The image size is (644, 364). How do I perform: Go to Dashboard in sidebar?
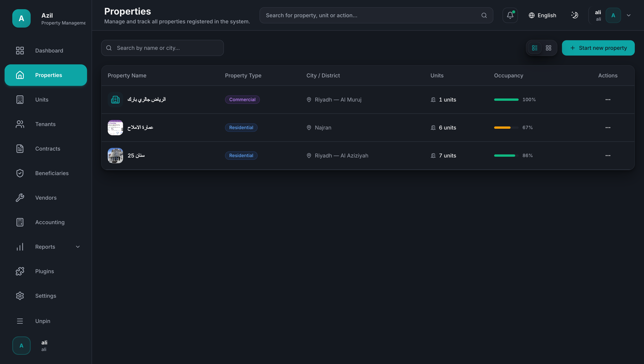tap(46, 51)
